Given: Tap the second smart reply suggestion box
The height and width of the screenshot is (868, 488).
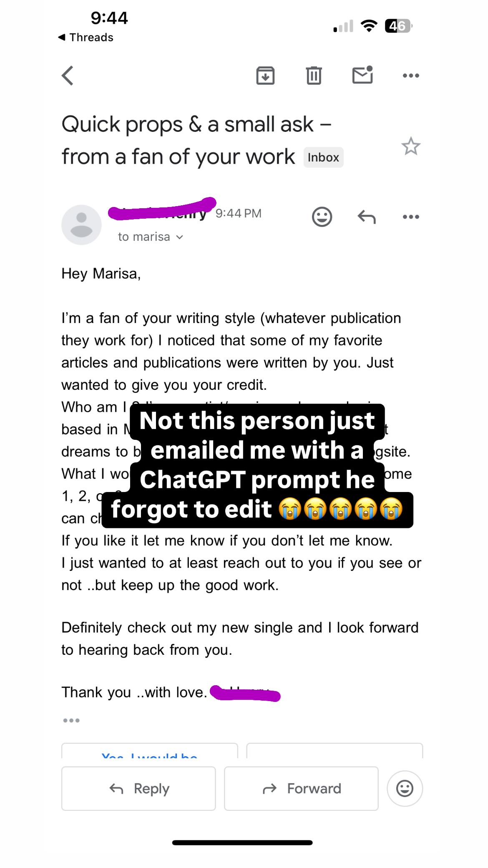Looking at the screenshot, I should coord(335,751).
